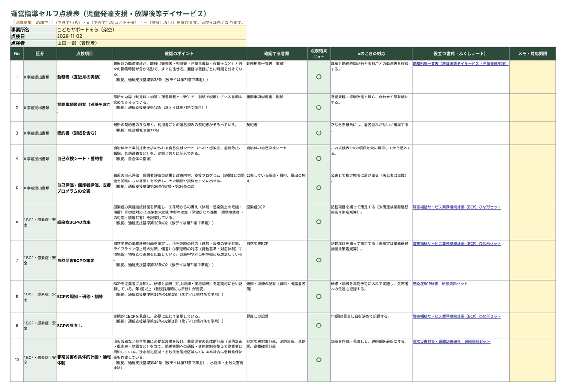Screen dimensions: 566x392
Task: Select the 勤務形態一覧表（実績） document cell
Action: tap(276, 77)
